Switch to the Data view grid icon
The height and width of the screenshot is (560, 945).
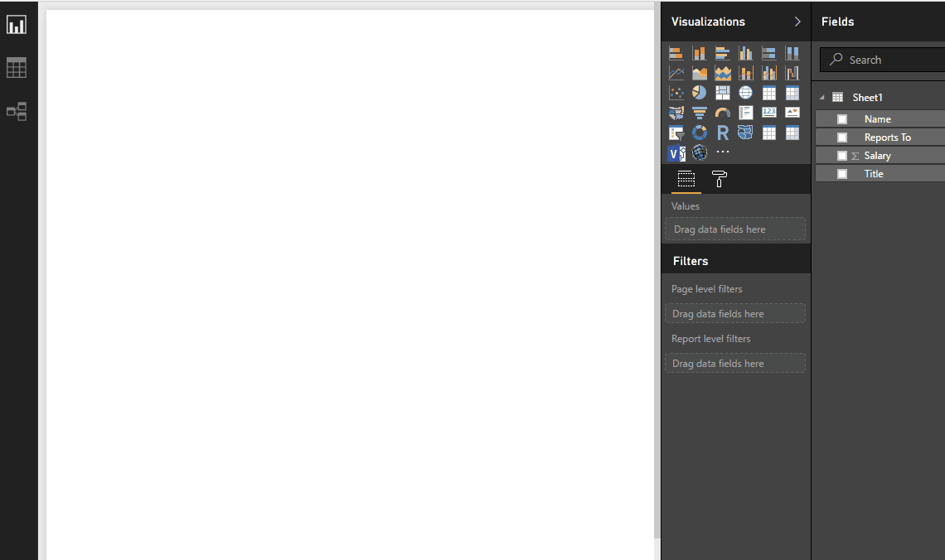(17, 68)
